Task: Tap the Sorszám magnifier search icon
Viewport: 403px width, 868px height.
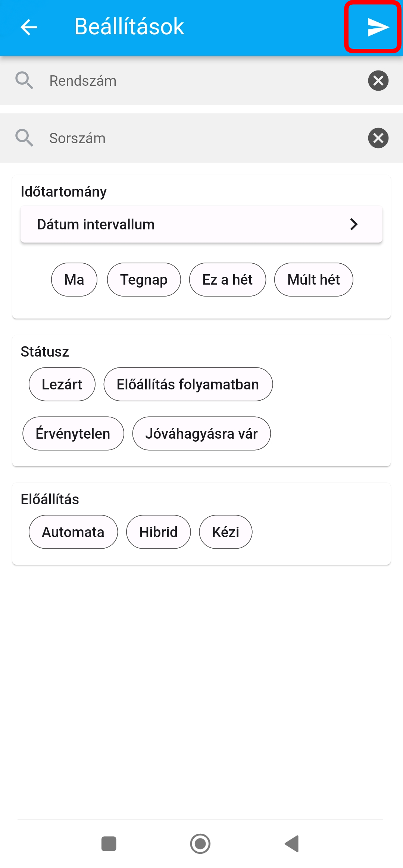Action: (x=24, y=138)
